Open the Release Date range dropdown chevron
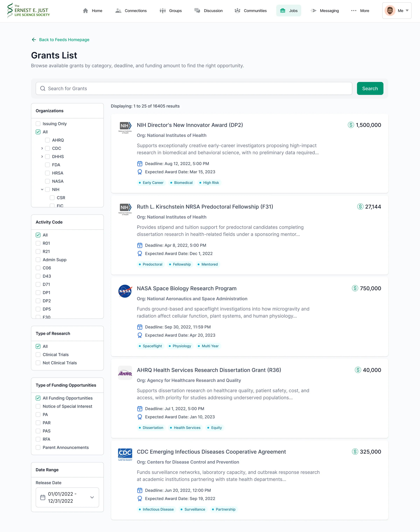This screenshot has height=532, width=420. [92, 497]
